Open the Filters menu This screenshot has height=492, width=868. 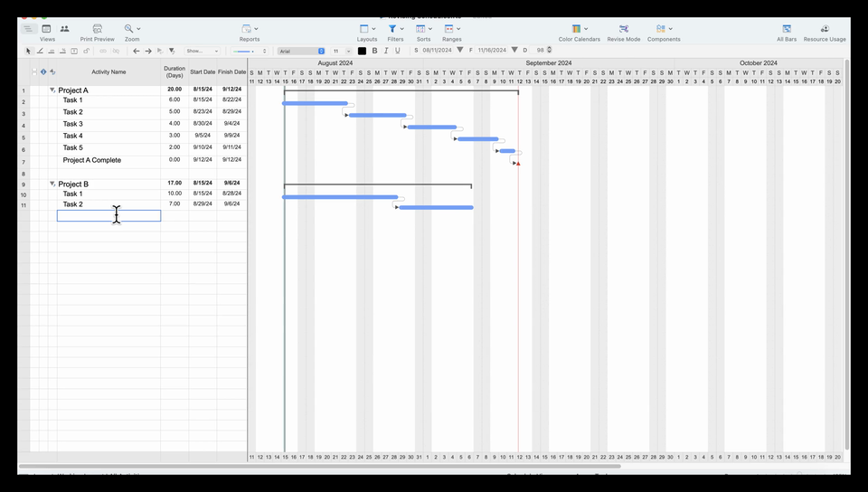tap(395, 33)
